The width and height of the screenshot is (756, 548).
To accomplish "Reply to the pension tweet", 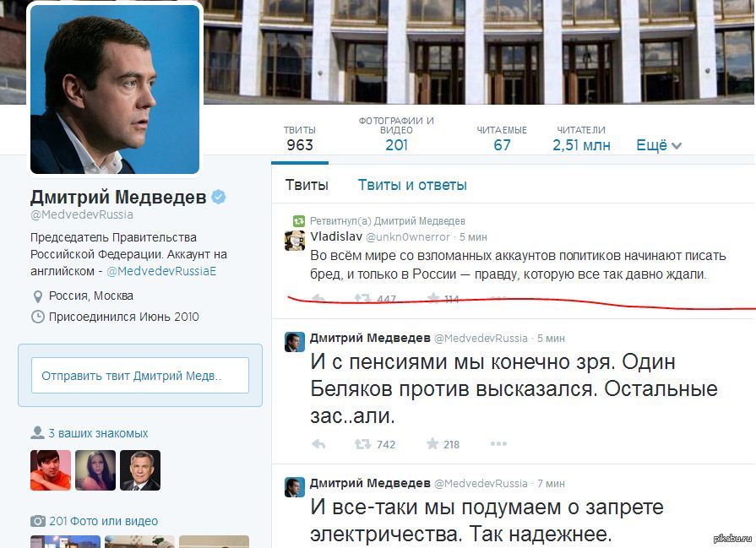I will click(x=318, y=444).
